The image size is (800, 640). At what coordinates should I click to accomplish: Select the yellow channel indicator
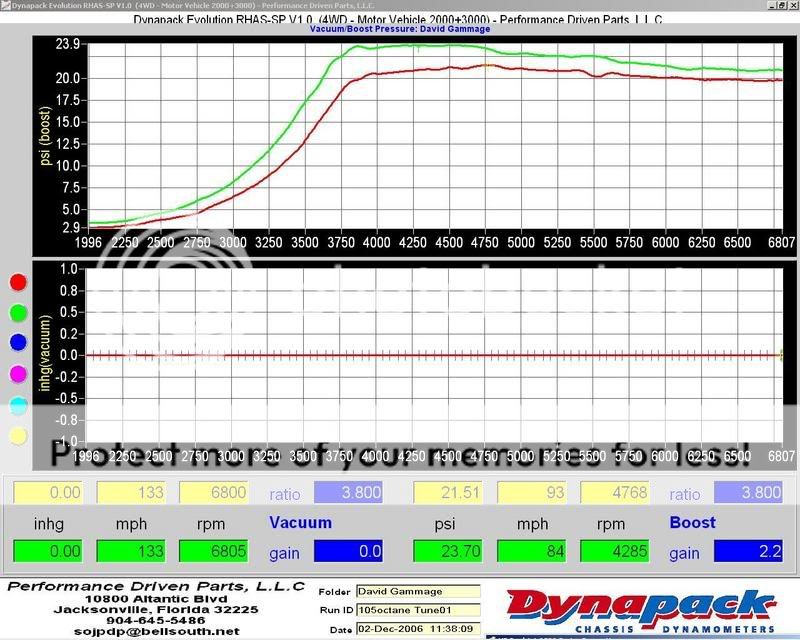click(17, 433)
